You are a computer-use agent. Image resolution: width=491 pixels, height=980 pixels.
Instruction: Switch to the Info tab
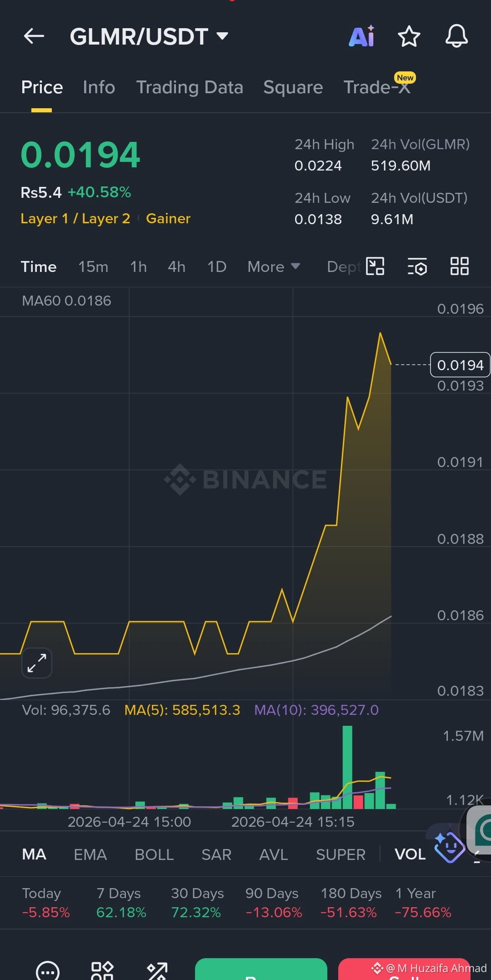(99, 87)
